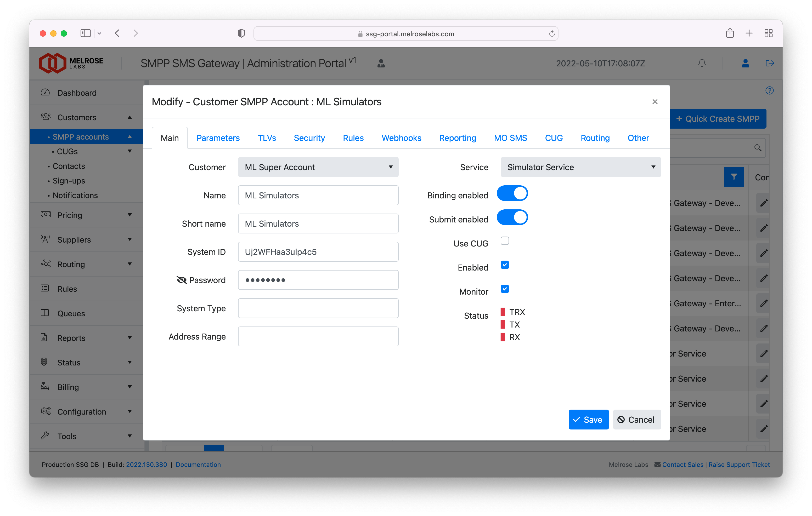Switch to the Security tab

coord(309,138)
